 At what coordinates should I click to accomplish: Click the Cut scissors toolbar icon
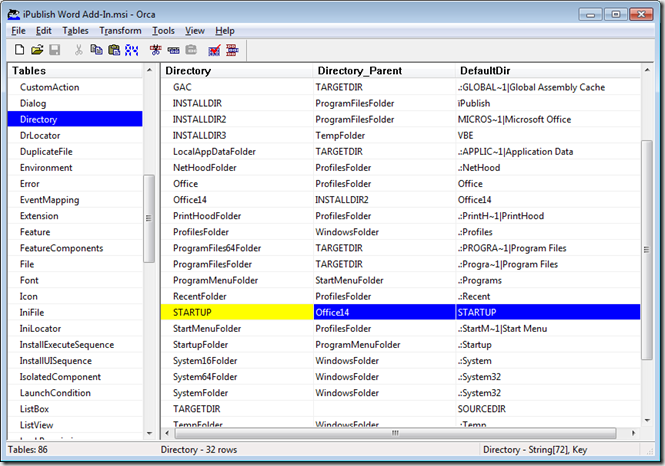pyautogui.click(x=78, y=50)
